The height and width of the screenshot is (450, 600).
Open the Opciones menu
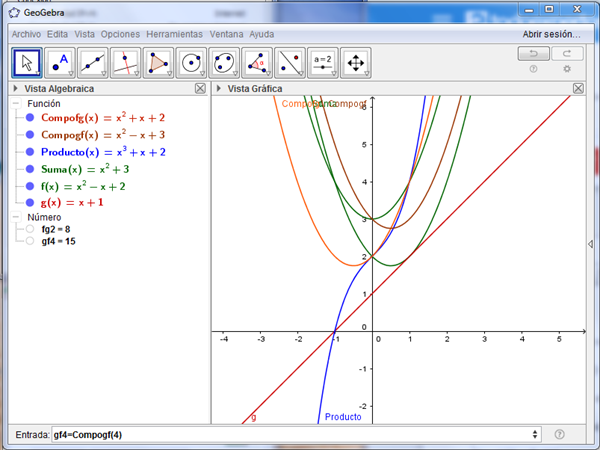coord(120,34)
